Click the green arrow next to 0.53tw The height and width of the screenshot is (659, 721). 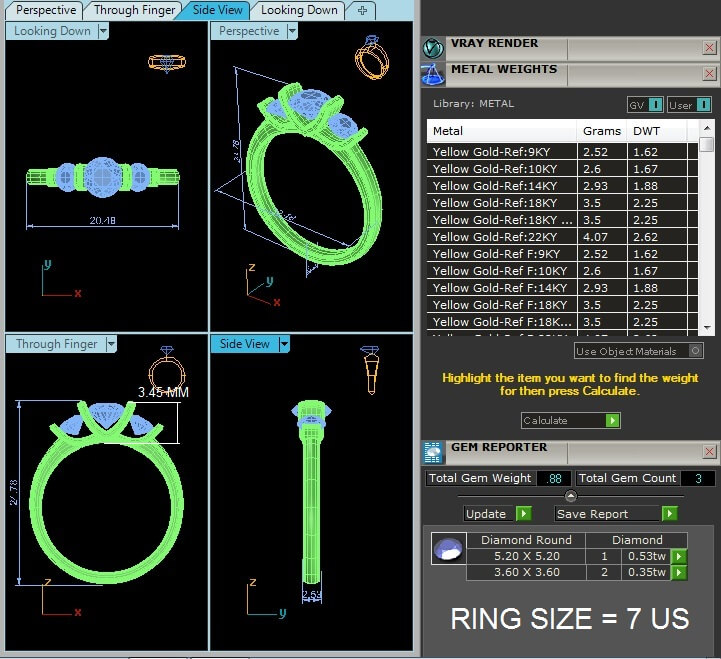pos(679,557)
